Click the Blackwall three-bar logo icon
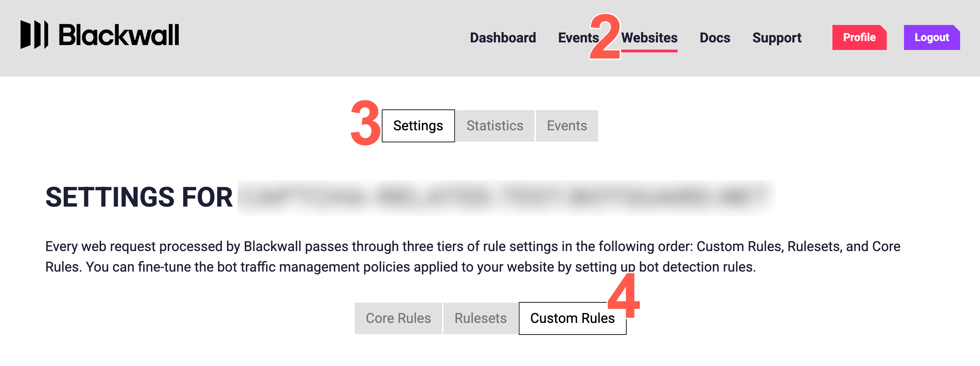 pos(34,35)
